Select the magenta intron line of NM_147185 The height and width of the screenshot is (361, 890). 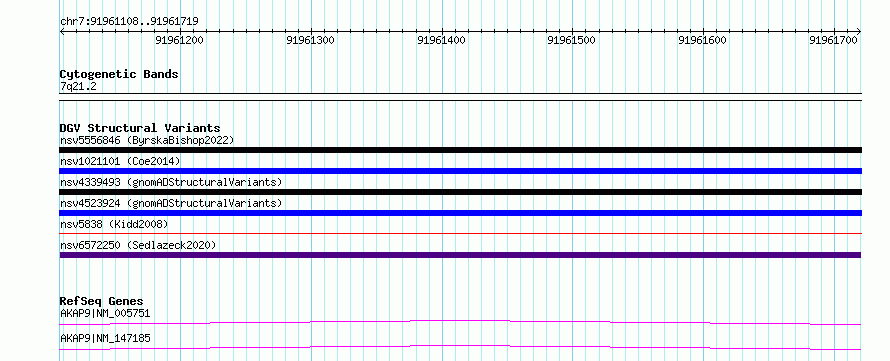(460, 347)
